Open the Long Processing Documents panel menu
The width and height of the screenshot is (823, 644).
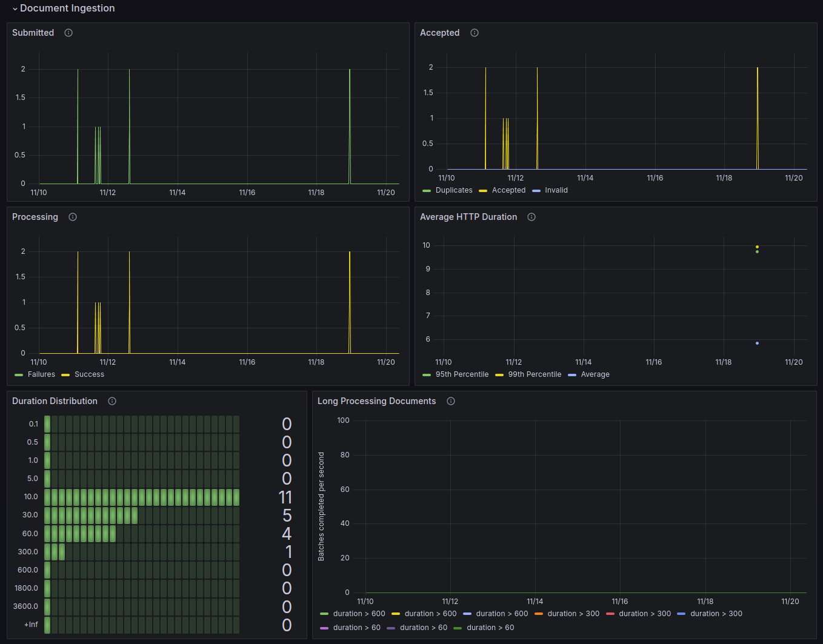pyautogui.click(x=376, y=401)
